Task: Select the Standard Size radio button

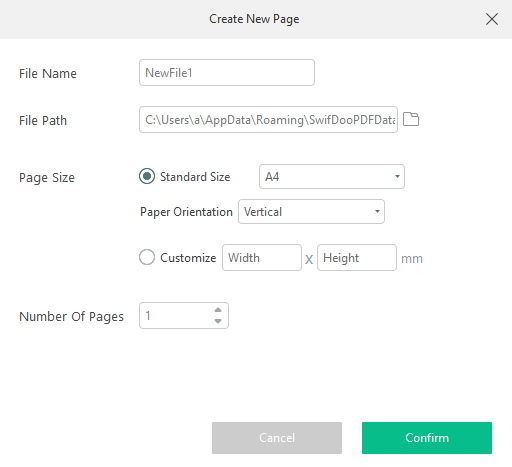Action: (147, 176)
